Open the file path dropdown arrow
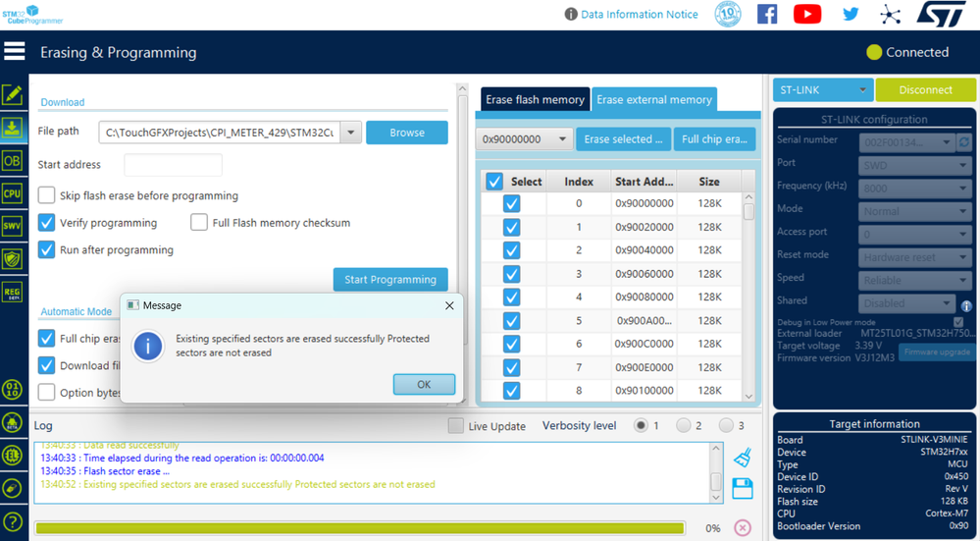Screen dimensions: 980x541 tap(350, 132)
